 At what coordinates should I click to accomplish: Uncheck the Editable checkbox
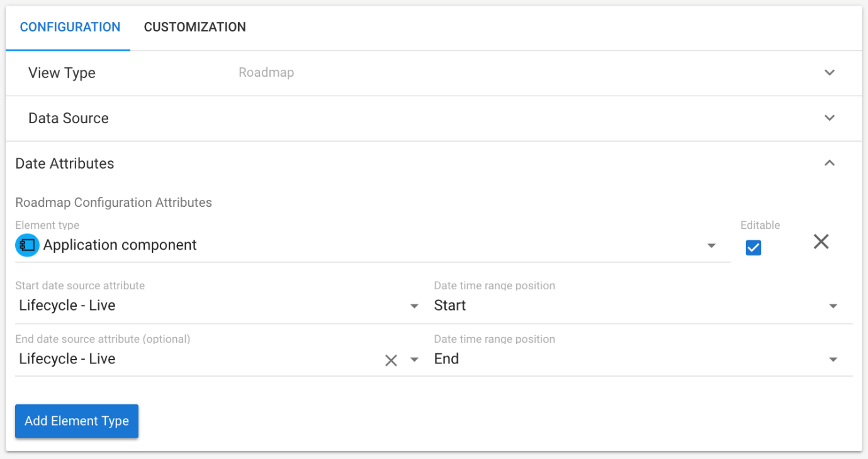point(753,248)
